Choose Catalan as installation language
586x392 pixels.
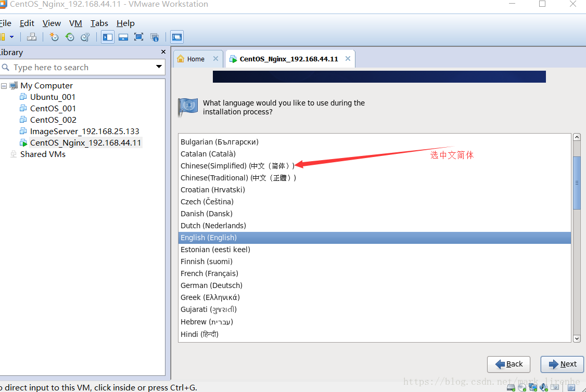point(375,154)
